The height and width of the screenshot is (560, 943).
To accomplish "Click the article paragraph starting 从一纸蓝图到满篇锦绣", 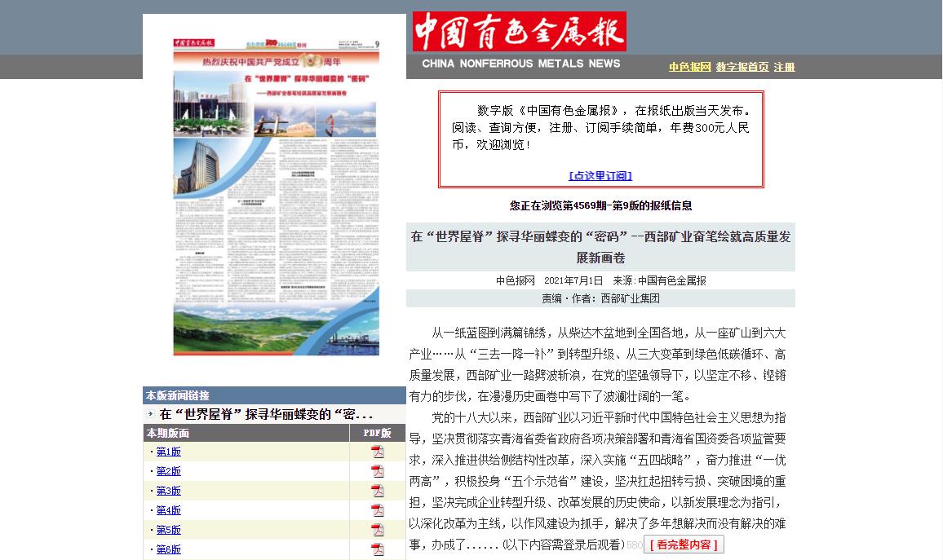I will pos(597,364).
